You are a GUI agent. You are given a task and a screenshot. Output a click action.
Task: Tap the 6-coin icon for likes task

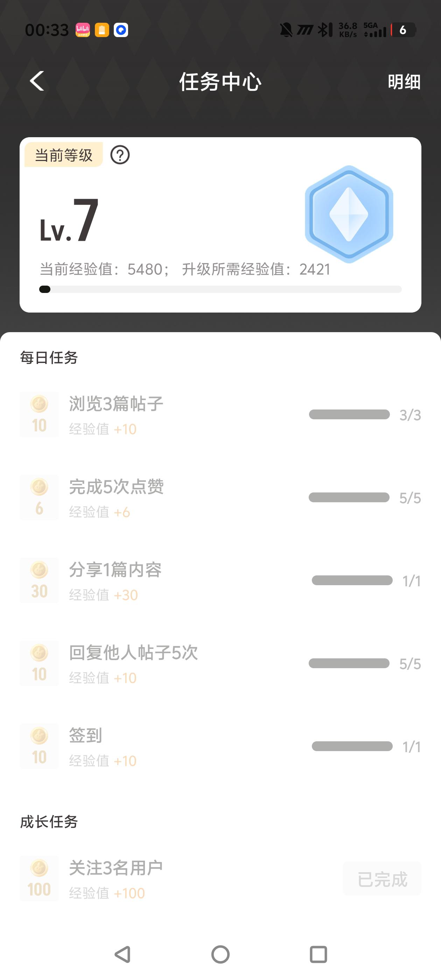pos(39,497)
